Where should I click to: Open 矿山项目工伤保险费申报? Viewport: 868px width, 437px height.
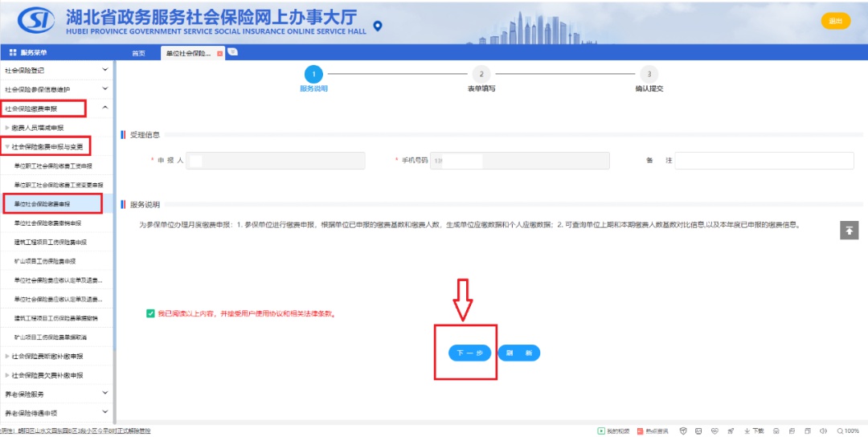[45, 261]
